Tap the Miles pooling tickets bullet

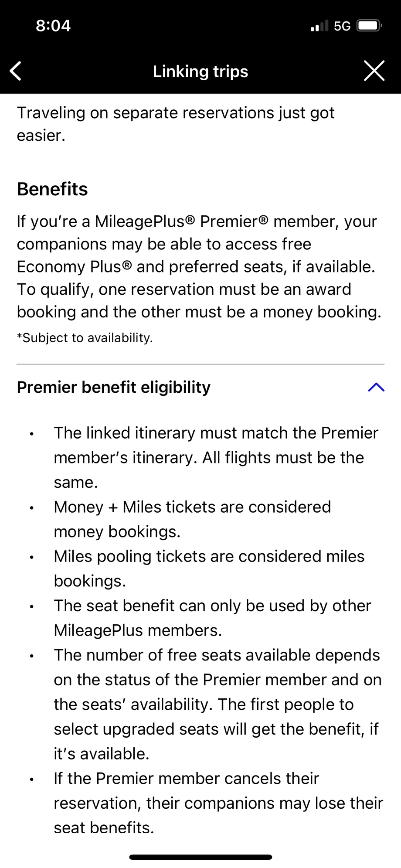209,568
